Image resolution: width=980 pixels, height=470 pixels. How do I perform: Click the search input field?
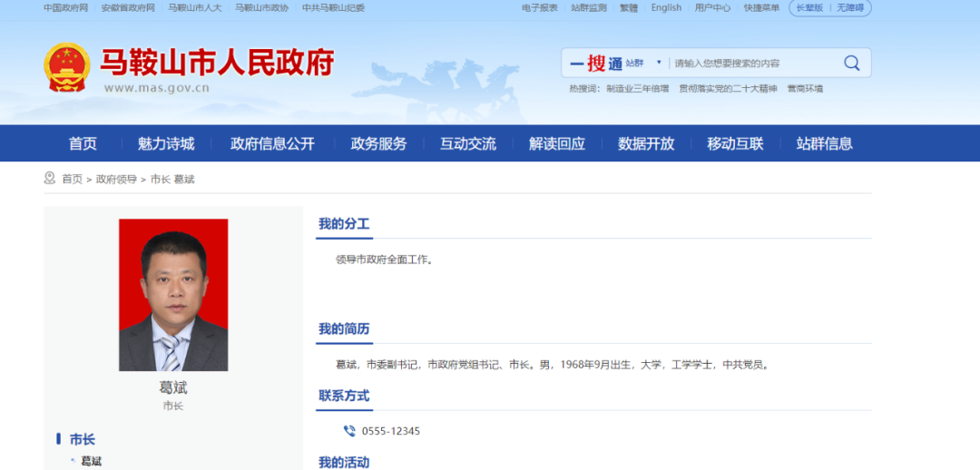coord(755,64)
